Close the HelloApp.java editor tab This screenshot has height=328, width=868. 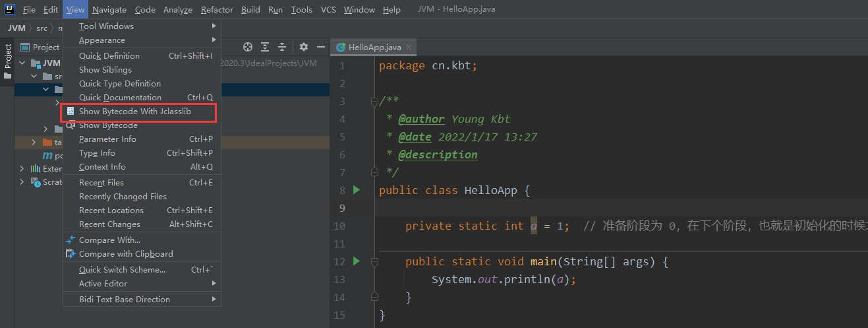click(409, 48)
